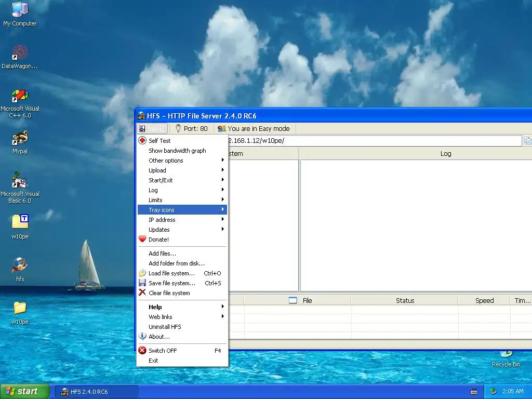Expand the Upload submenu
The image size is (532, 399).
pos(182,170)
